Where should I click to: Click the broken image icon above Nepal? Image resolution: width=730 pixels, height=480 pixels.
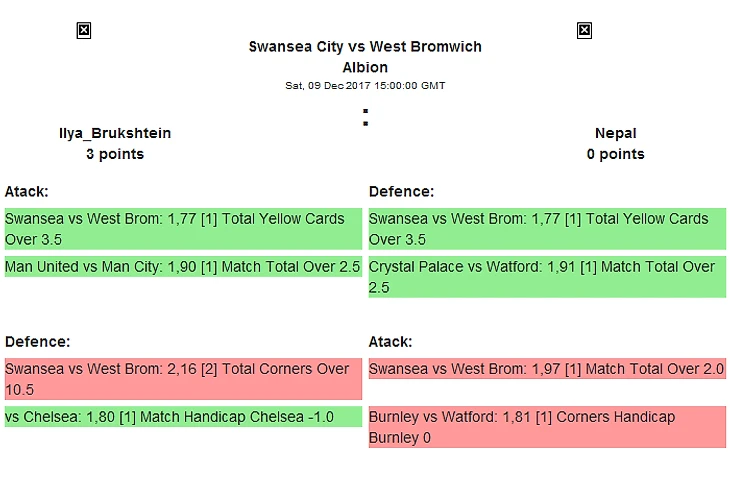point(584,31)
